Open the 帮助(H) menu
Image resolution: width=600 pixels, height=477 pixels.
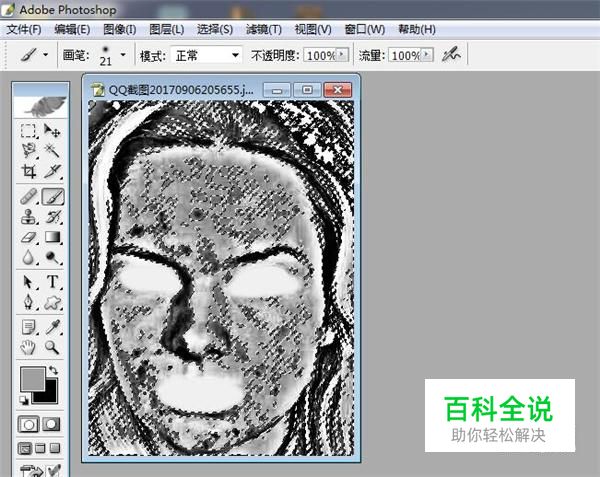tap(417, 29)
